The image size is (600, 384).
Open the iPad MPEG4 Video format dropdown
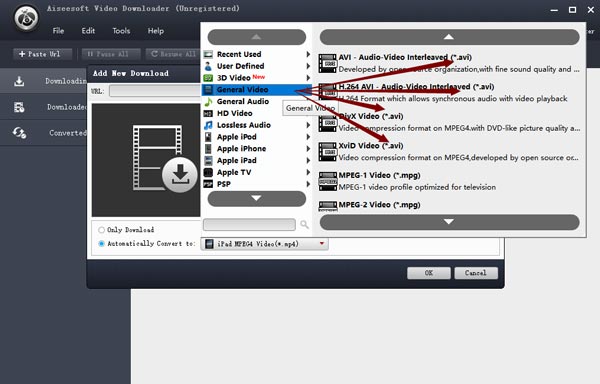click(264, 244)
